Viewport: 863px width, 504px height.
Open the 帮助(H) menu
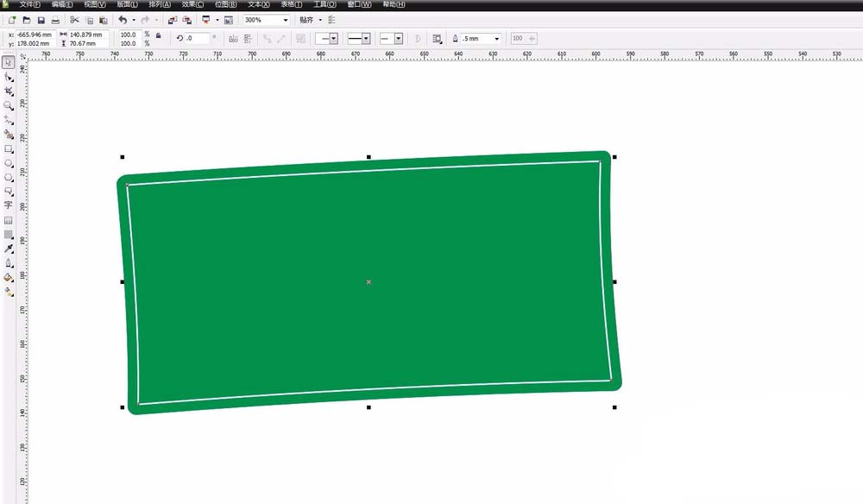click(394, 4)
